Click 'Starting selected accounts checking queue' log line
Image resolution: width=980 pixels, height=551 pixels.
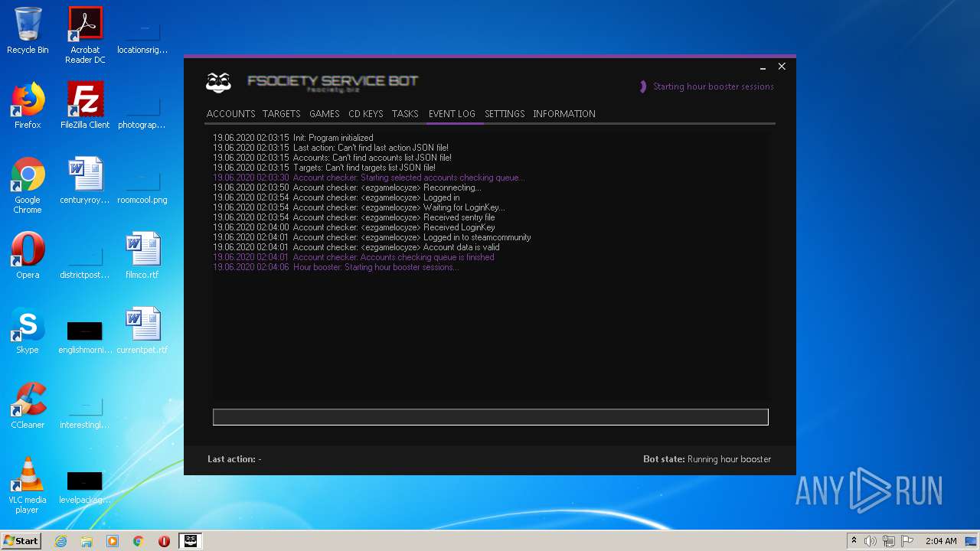pyautogui.click(x=369, y=178)
